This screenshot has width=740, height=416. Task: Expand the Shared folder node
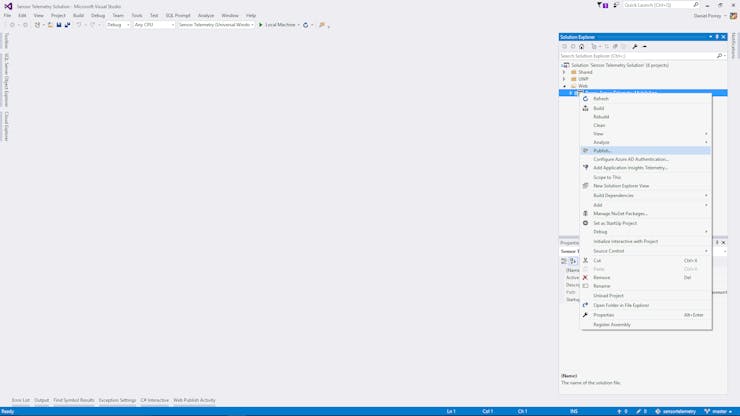pos(564,72)
